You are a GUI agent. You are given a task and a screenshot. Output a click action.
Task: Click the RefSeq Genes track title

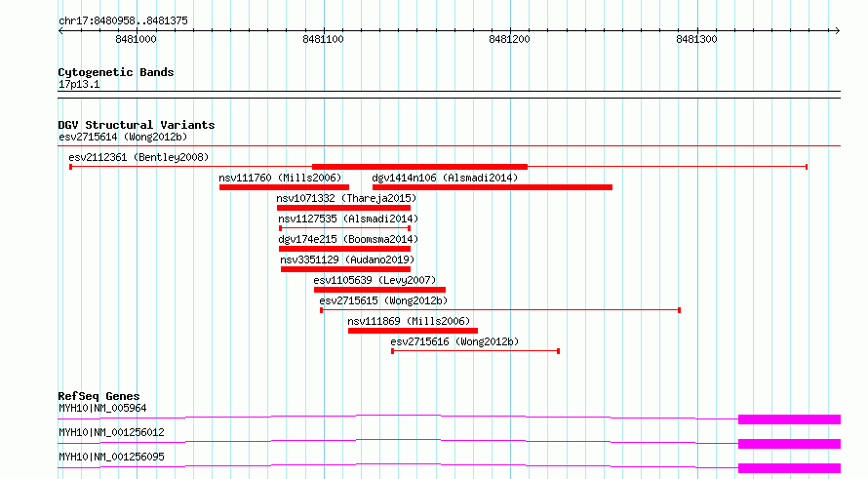click(x=99, y=396)
